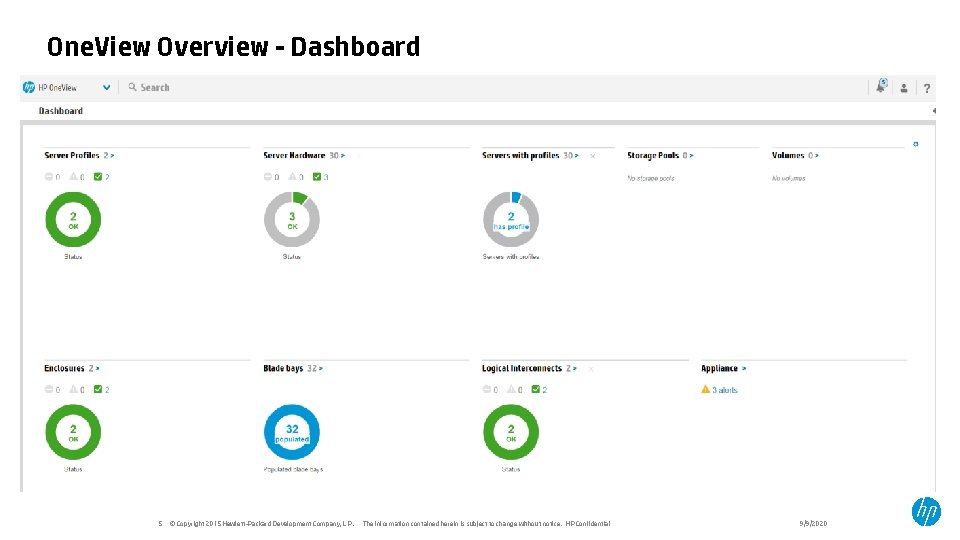
Task: Focus the Search input field
Action: (155, 88)
